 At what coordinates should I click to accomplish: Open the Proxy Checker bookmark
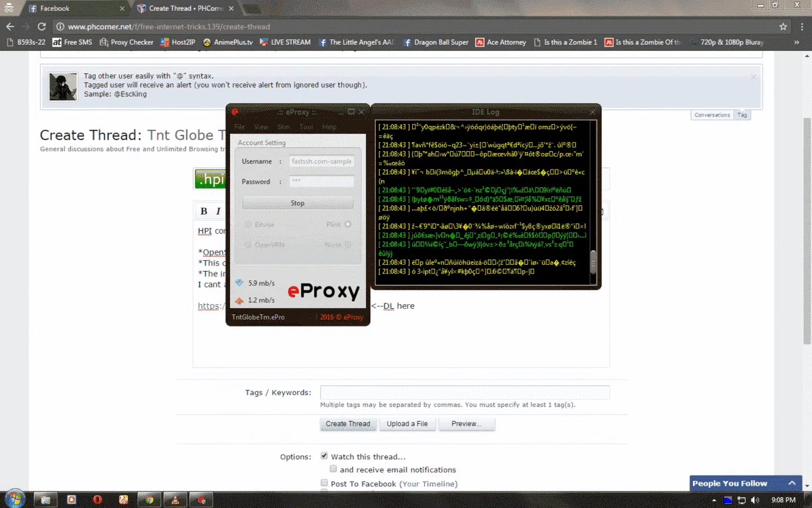[127, 42]
